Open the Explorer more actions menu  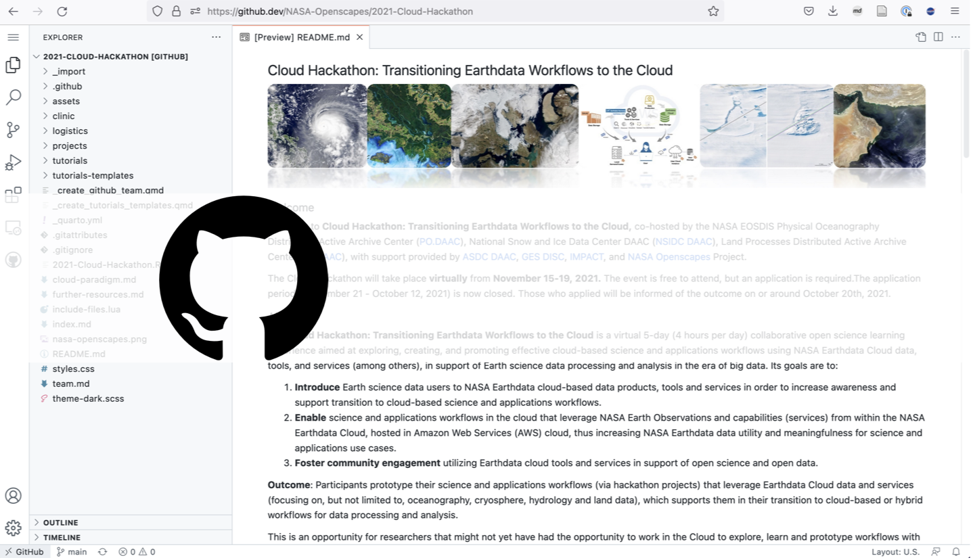coord(216,37)
